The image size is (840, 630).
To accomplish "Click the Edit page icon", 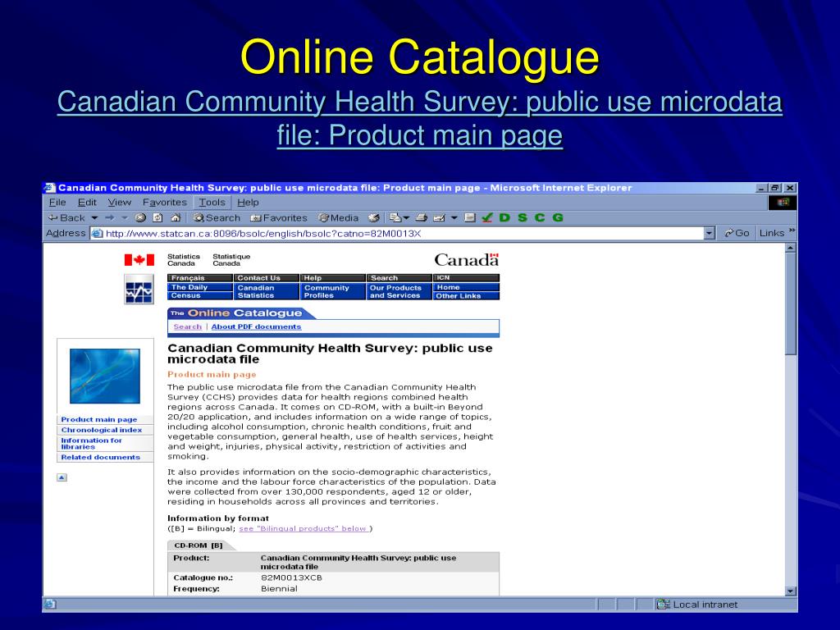I will (x=440, y=217).
